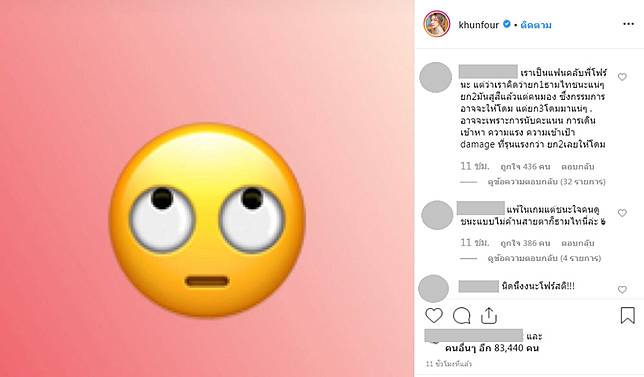Like the post with heart icon
Viewport: 644px width, 377px height.
434,316
